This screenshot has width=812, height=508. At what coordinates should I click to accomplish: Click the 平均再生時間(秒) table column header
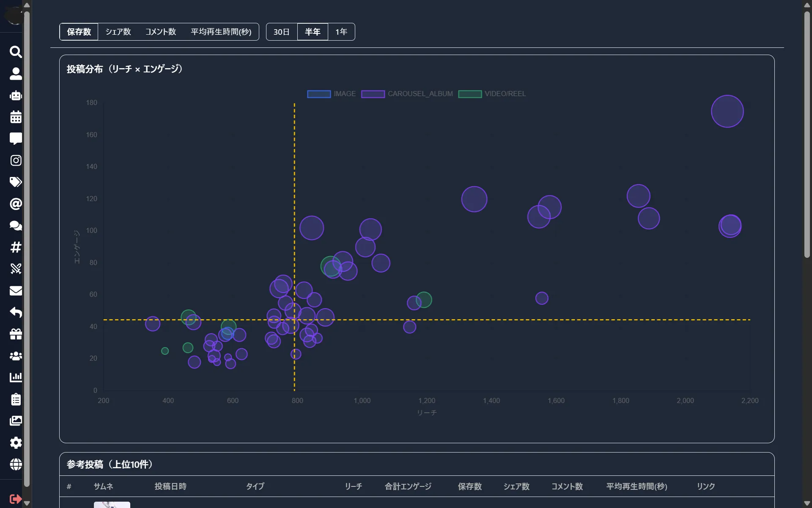click(637, 486)
